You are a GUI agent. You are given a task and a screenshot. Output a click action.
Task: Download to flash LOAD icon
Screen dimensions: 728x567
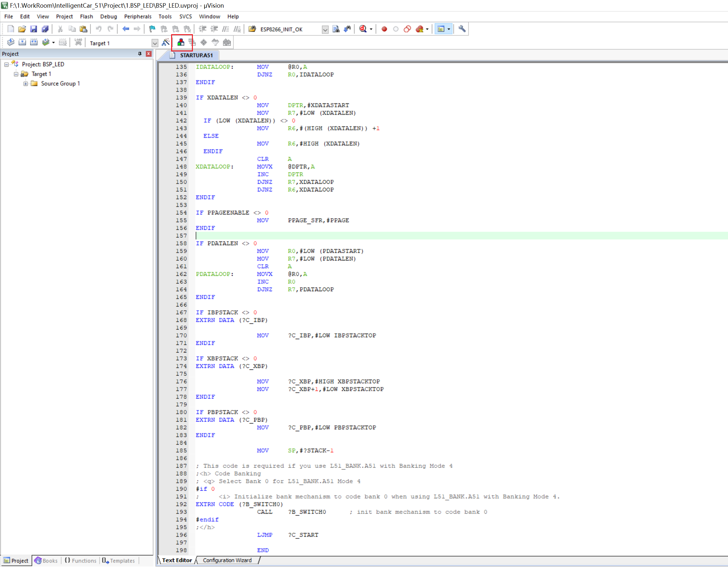pyautogui.click(x=78, y=42)
